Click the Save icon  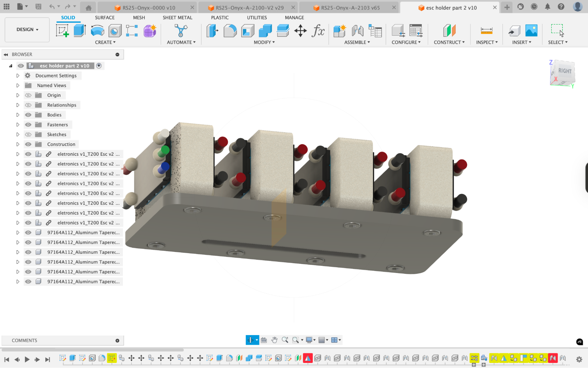[x=38, y=7]
